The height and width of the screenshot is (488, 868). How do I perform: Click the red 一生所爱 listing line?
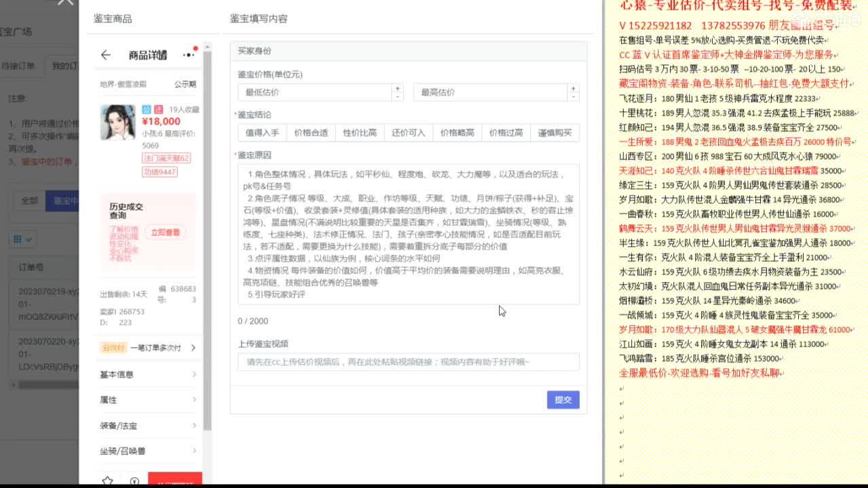[x=737, y=142]
